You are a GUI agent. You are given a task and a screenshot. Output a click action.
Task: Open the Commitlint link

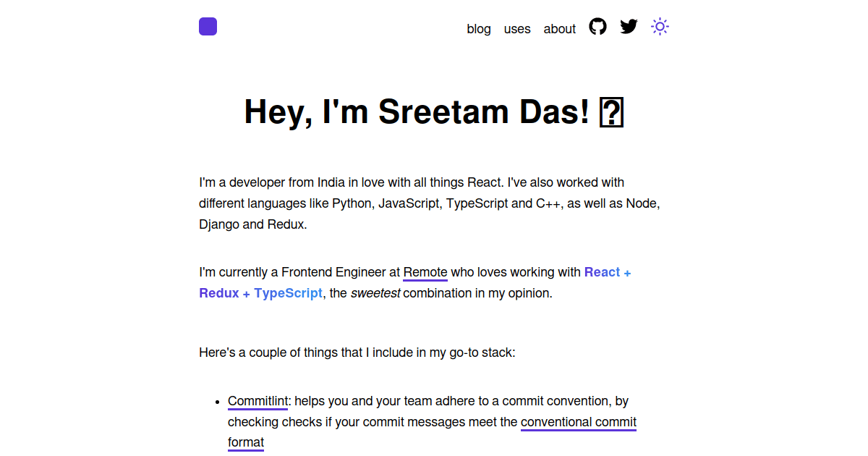pyautogui.click(x=257, y=400)
